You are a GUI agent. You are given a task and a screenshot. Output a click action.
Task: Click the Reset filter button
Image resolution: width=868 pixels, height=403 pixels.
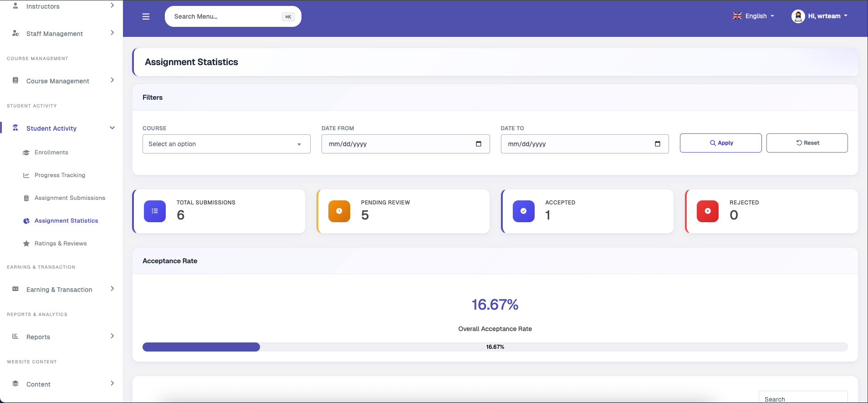(807, 143)
